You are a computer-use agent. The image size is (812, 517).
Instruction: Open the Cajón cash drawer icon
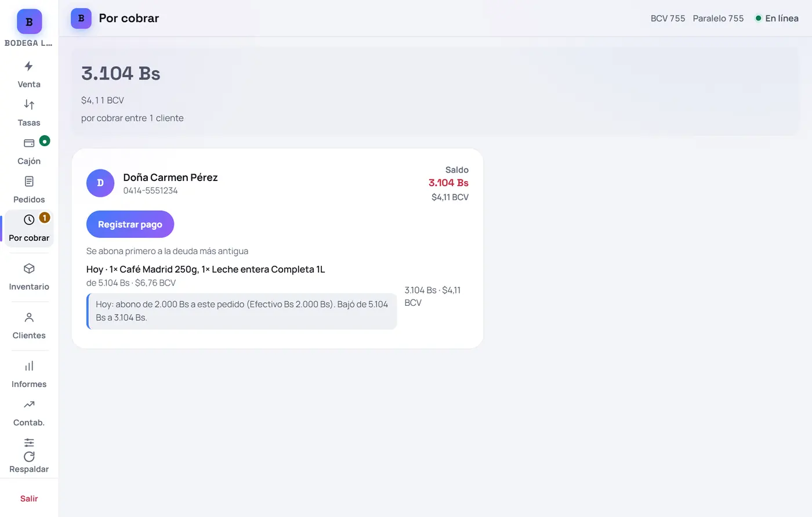coord(29,143)
